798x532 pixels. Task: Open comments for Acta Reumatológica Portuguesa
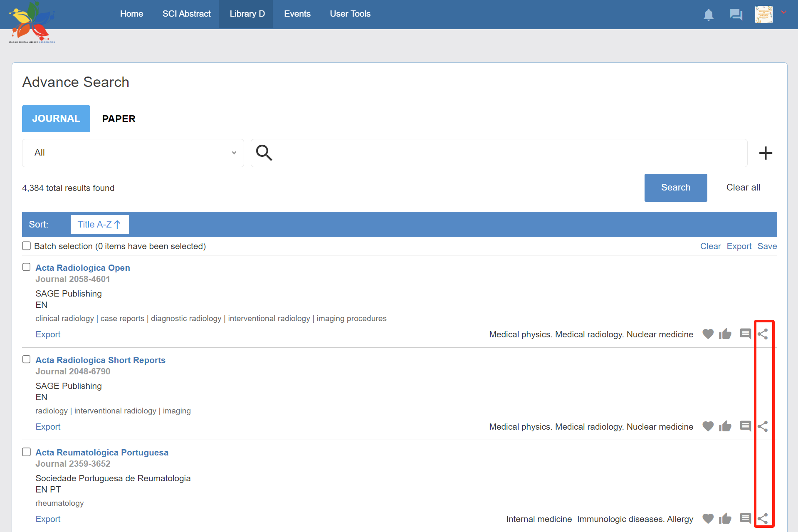[x=745, y=519]
